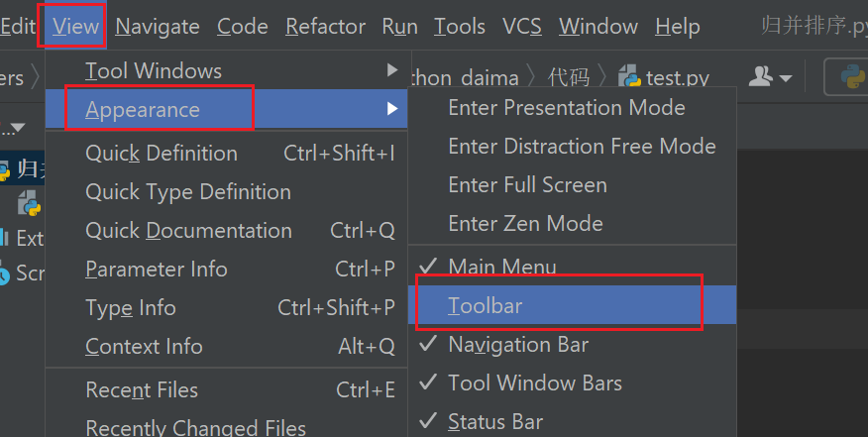Expand the Tool Windows submenu arrow
The width and height of the screenshot is (868, 437).
tap(392, 69)
